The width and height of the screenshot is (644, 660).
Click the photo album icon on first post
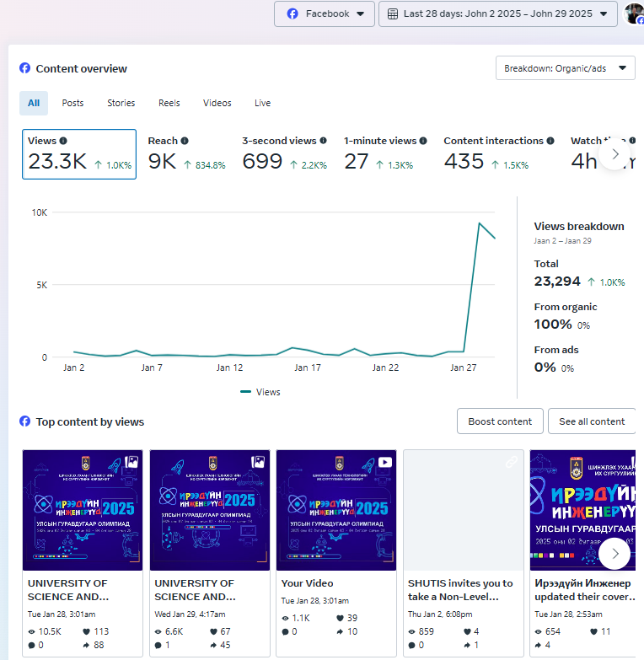click(x=131, y=462)
